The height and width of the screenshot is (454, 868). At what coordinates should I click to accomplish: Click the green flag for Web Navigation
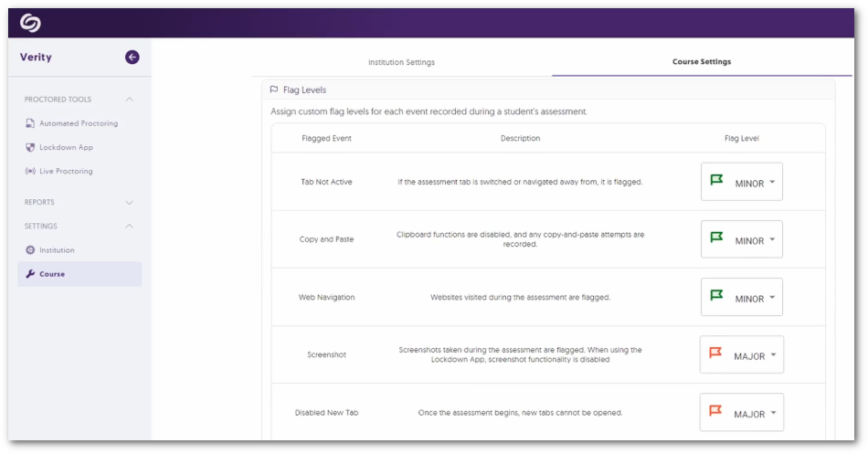[717, 297]
